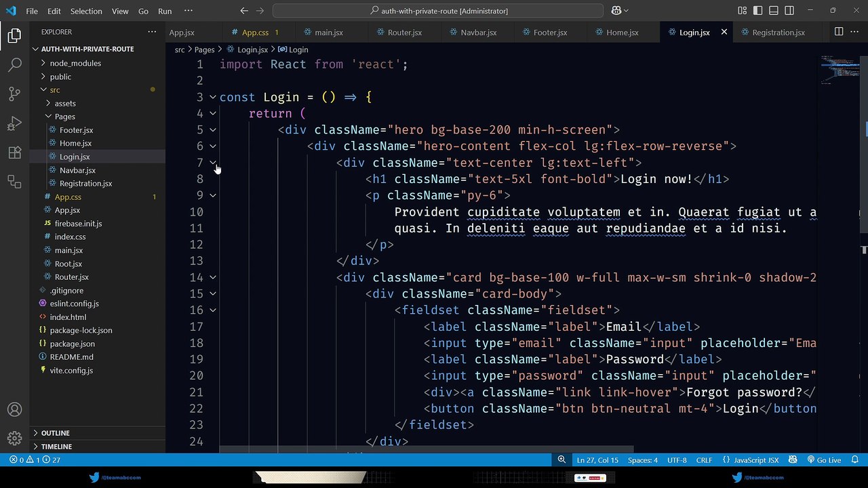The image size is (868, 488).
Task: Change encoding via UTF-8
Action: pyautogui.click(x=677, y=460)
